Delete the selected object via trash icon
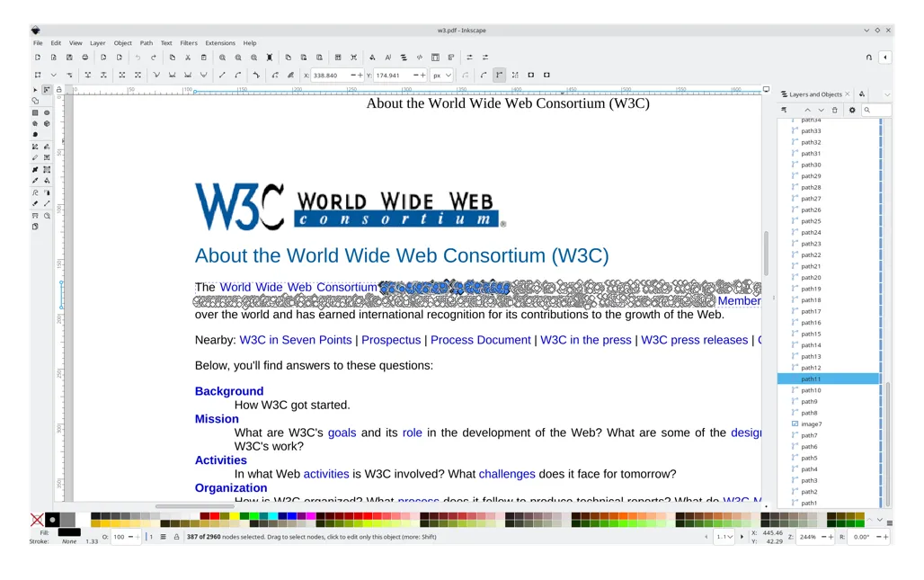 [834, 111]
